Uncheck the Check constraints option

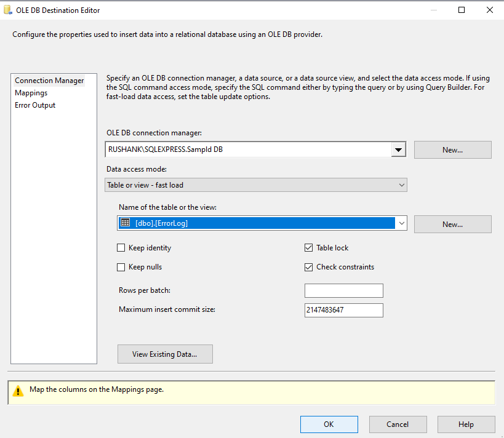point(308,267)
